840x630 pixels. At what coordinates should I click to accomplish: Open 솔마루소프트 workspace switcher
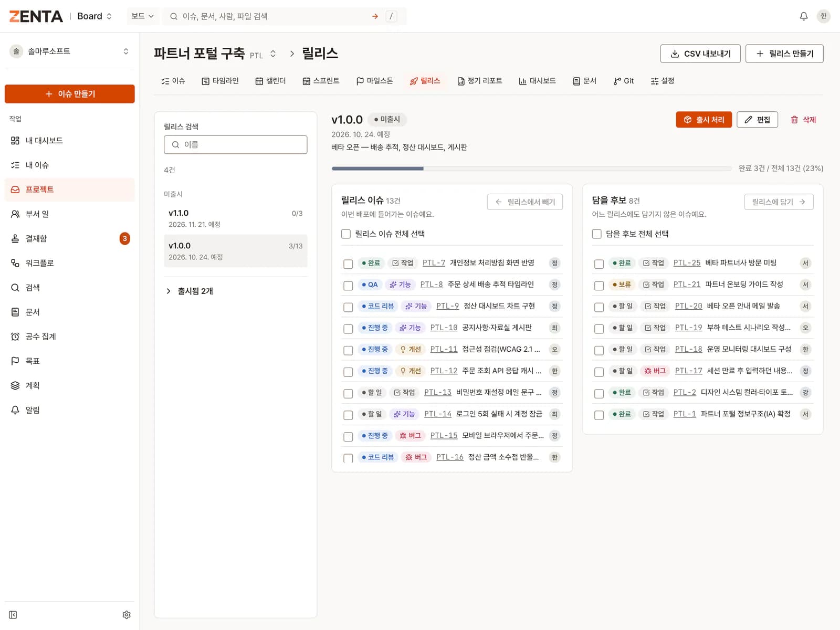(x=69, y=51)
